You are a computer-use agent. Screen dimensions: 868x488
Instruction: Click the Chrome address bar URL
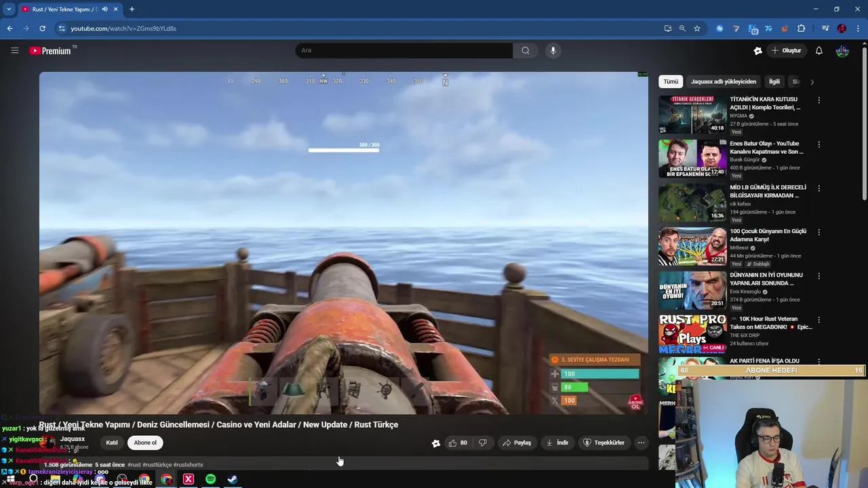click(123, 28)
